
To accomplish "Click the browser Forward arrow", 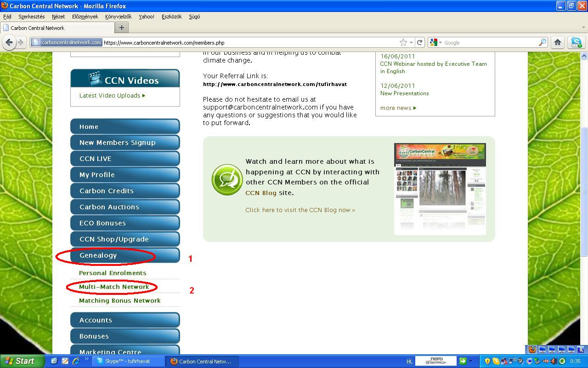I will pos(20,42).
